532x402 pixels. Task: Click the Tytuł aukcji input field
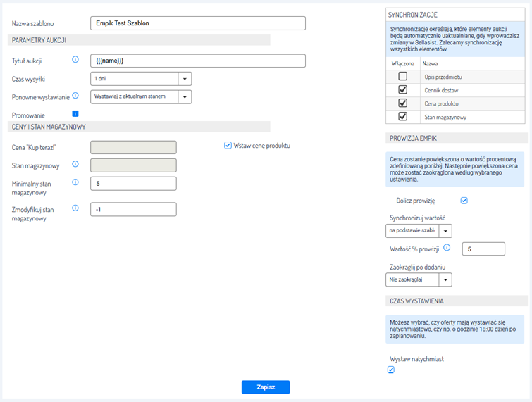[x=198, y=61]
